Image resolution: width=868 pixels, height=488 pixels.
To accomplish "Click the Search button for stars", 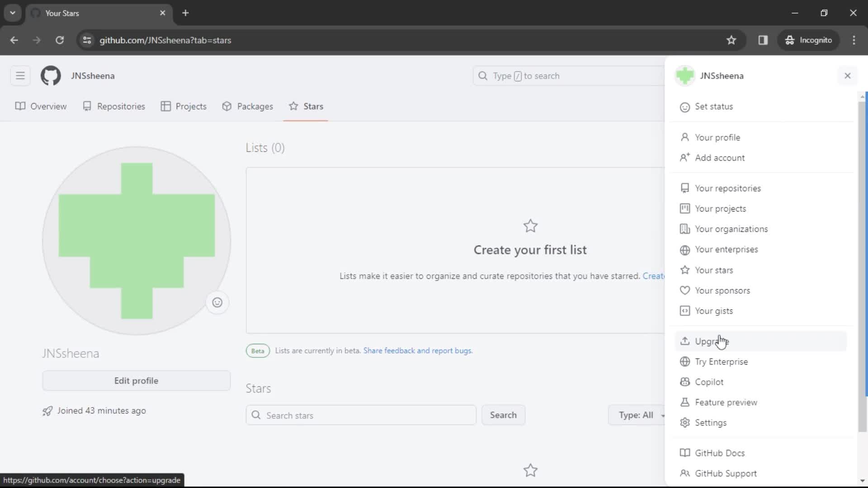I will pyautogui.click(x=504, y=415).
